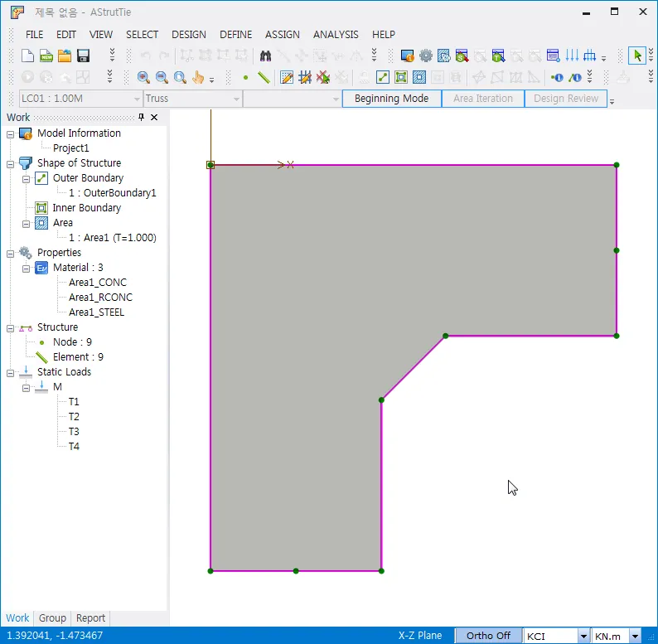Click the grid-lines pencil icon
658x644 pixels.
tap(305, 77)
